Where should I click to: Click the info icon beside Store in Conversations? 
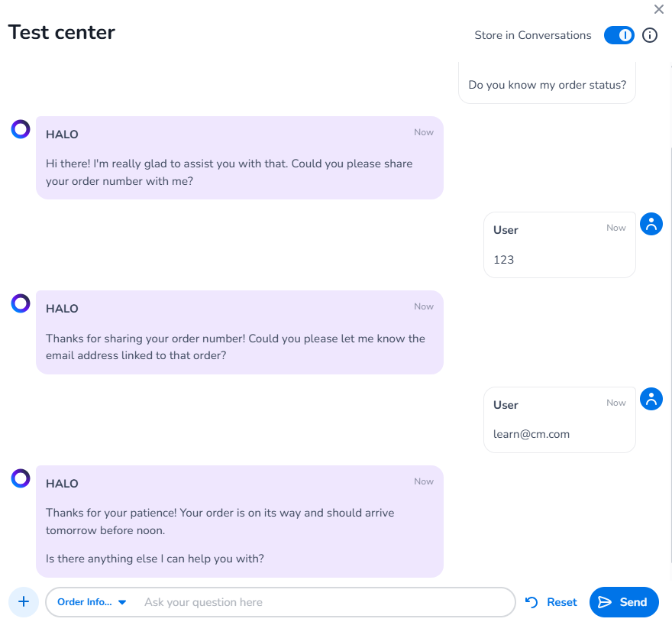(x=649, y=35)
